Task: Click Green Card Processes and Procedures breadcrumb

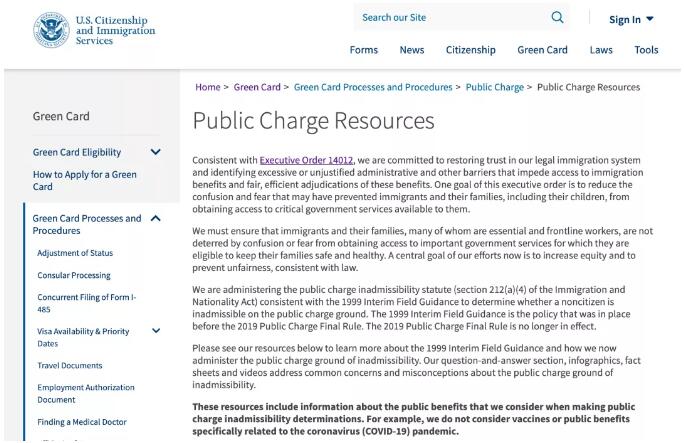Action: 373,87
